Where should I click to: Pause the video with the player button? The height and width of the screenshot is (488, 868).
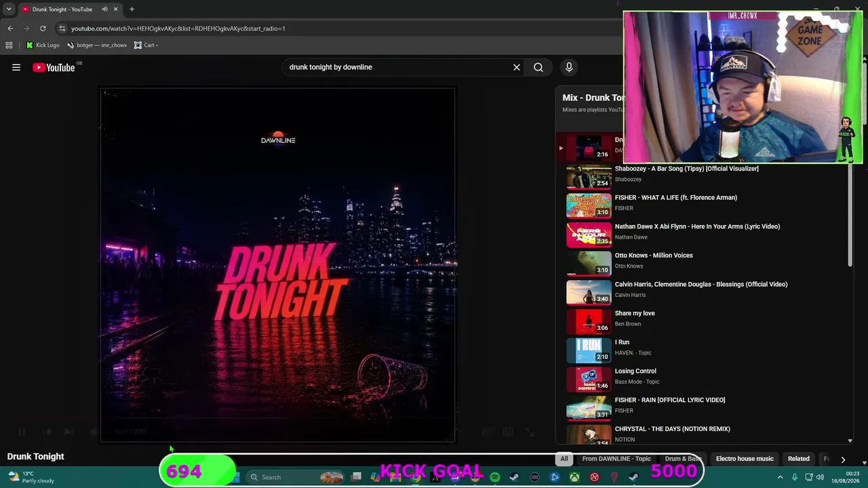tap(22, 432)
